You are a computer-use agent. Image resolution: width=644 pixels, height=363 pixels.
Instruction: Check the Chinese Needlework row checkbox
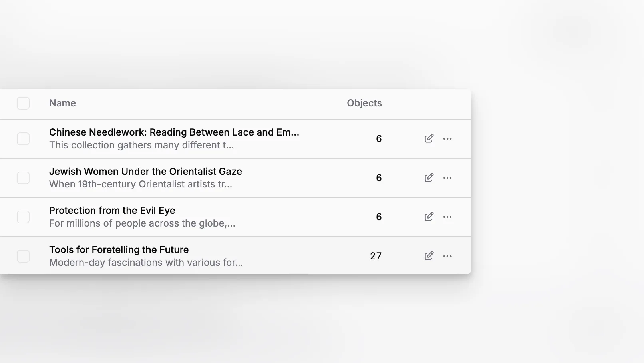(23, 139)
